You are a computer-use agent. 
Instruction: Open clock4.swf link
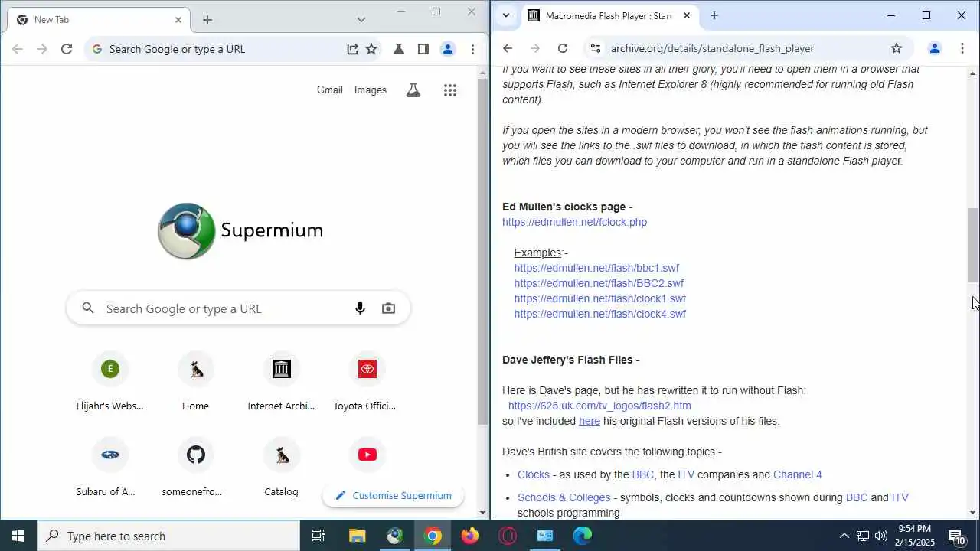[x=600, y=314]
